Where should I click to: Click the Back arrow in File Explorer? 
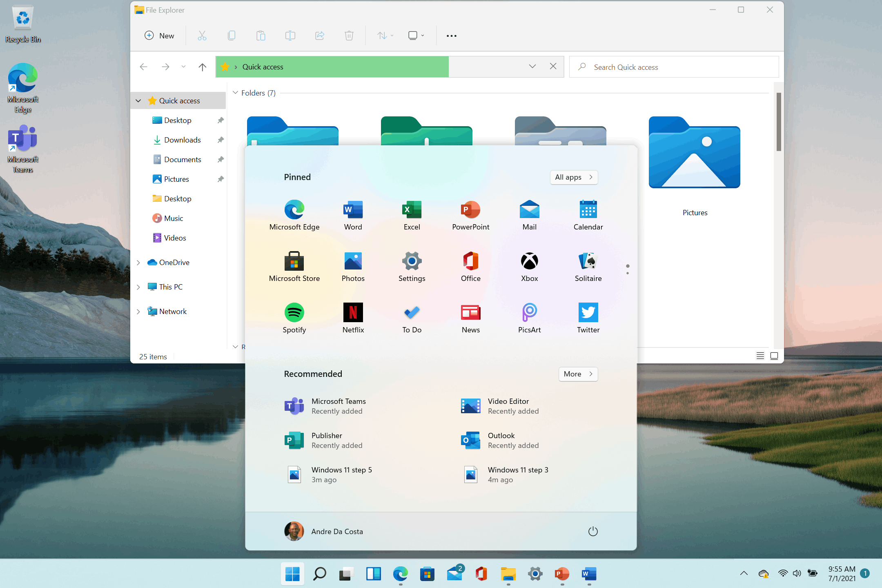143,67
